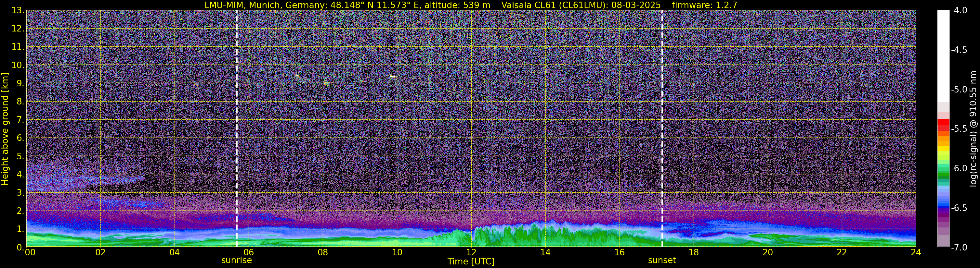This screenshot has height=268, width=980.
Task: Click the '7.' height axis tick label
Action: (20, 120)
